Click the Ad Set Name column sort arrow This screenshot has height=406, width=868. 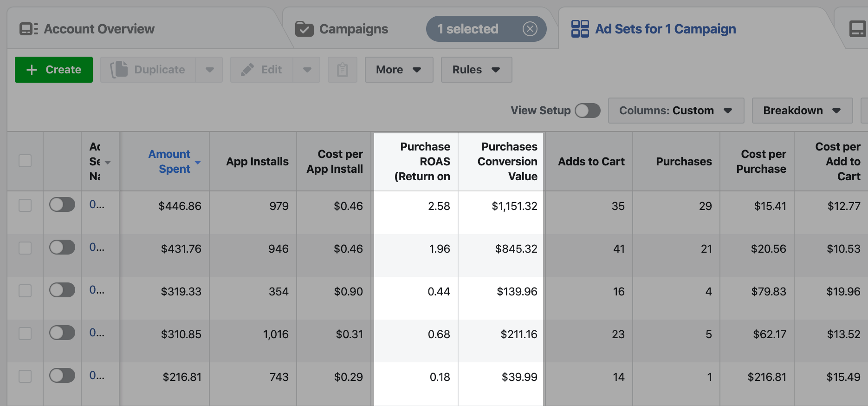coord(108,162)
